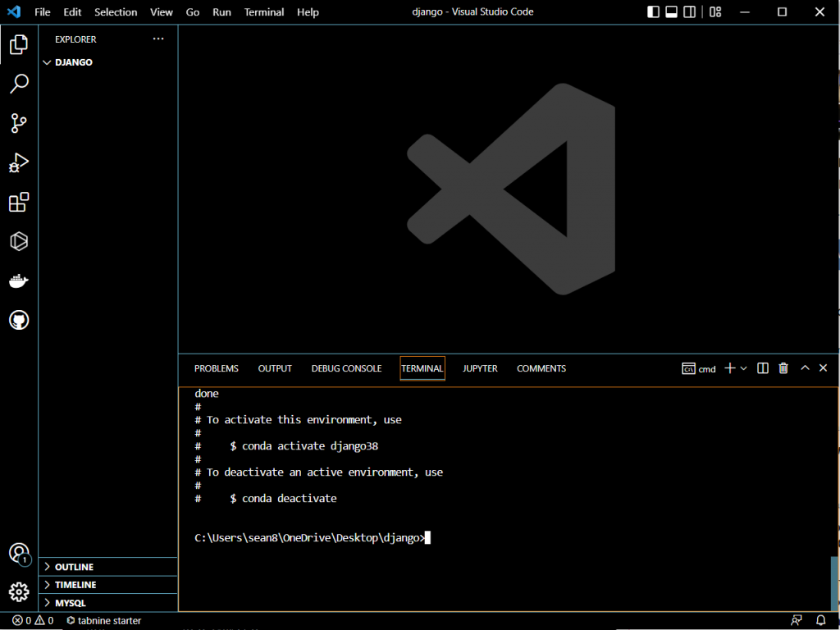Open the Docker whale icon view
Screen dimensions: 840x630
tap(19, 281)
